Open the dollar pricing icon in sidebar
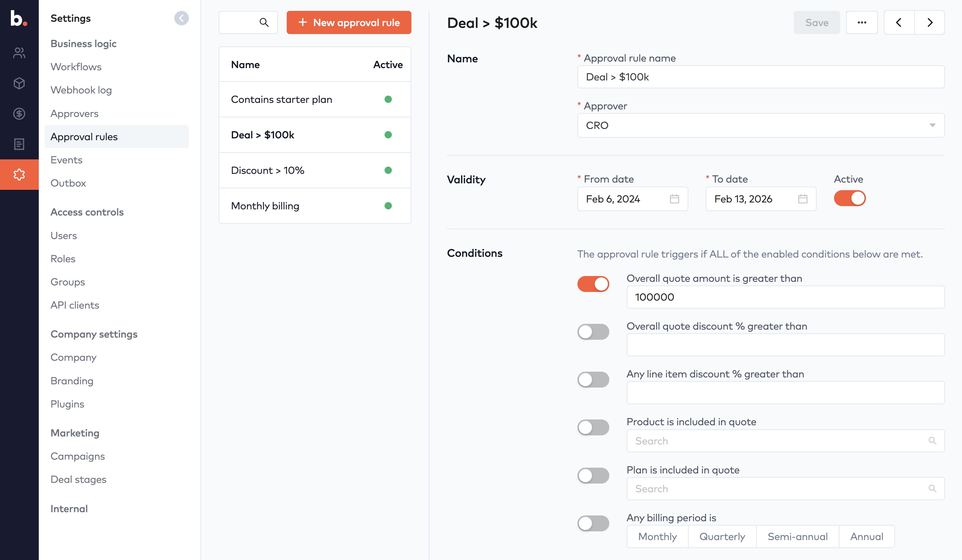 (19, 114)
